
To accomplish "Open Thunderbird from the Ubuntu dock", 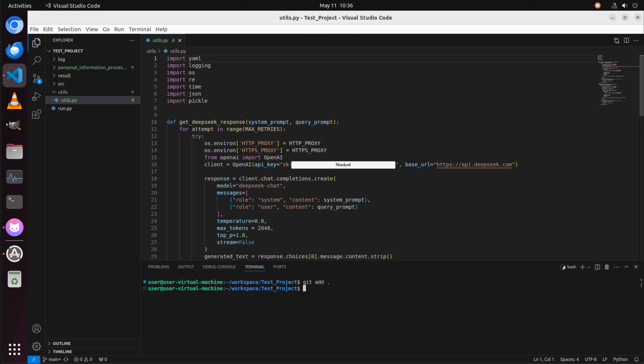I will 14,50.
